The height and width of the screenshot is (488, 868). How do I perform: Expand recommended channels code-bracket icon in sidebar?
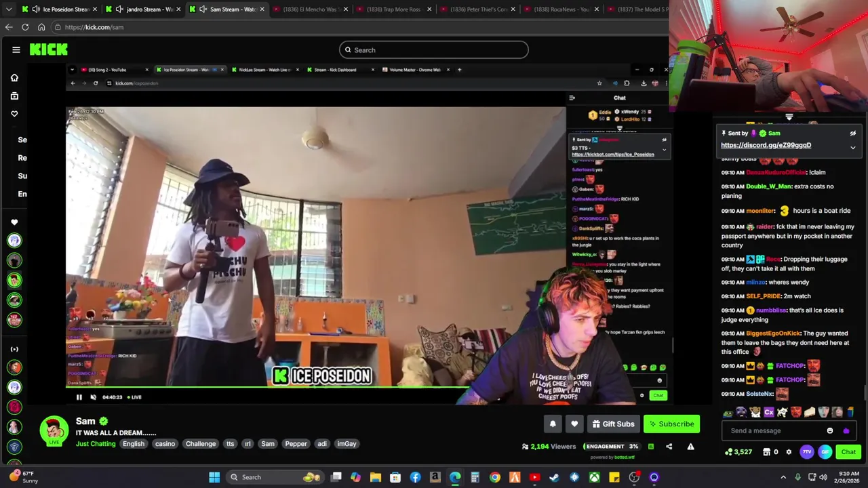14,349
